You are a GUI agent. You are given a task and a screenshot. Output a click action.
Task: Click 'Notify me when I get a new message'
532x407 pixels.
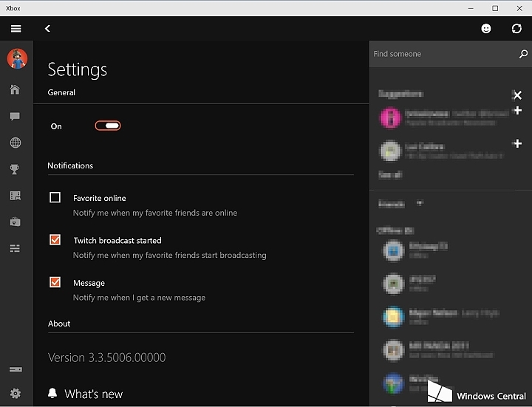click(x=139, y=298)
